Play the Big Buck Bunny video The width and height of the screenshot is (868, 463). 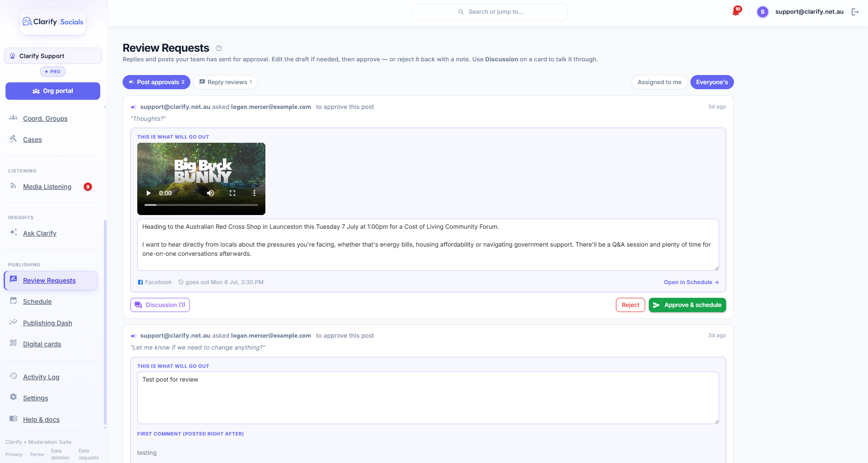148,193
